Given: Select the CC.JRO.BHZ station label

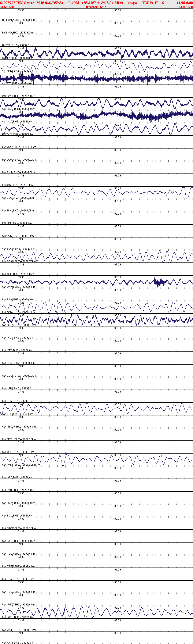Looking at the screenshot, I should coord(18,58).
